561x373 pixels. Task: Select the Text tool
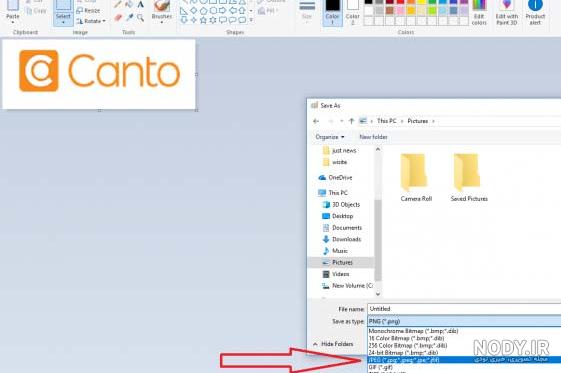tap(141, 4)
